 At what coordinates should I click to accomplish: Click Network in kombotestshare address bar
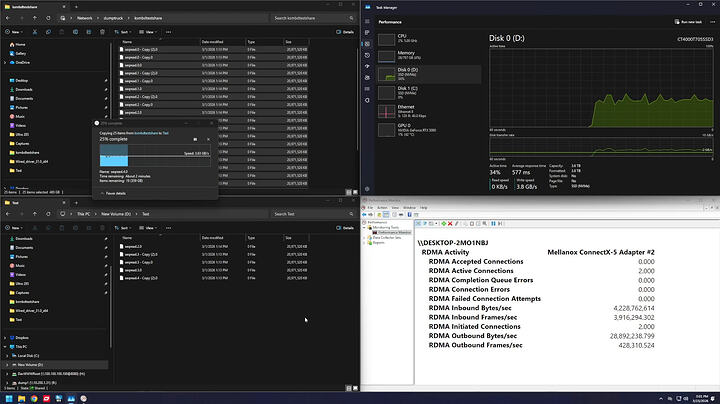[x=84, y=18]
